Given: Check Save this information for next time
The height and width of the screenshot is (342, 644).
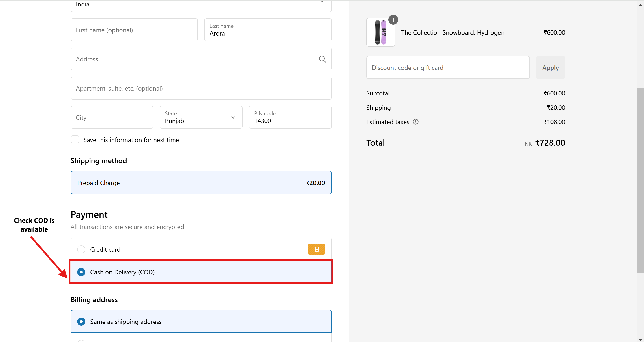Looking at the screenshot, I should pos(75,140).
